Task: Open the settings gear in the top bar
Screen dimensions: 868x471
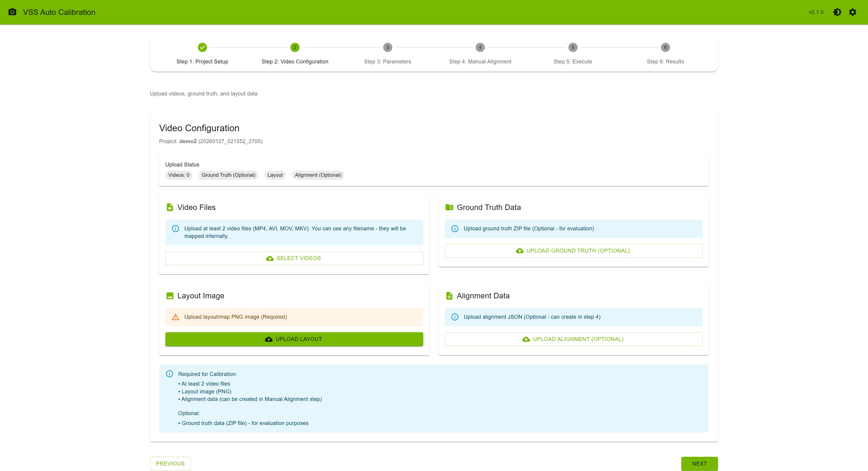Action: coord(853,12)
